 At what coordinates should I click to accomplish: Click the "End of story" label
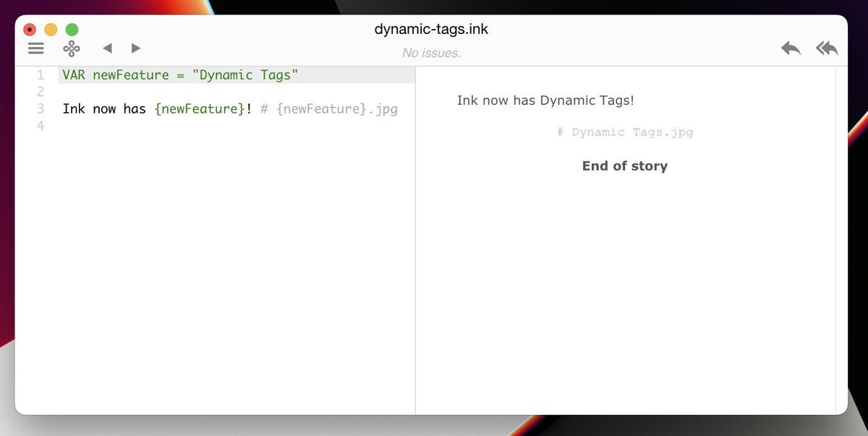625,166
